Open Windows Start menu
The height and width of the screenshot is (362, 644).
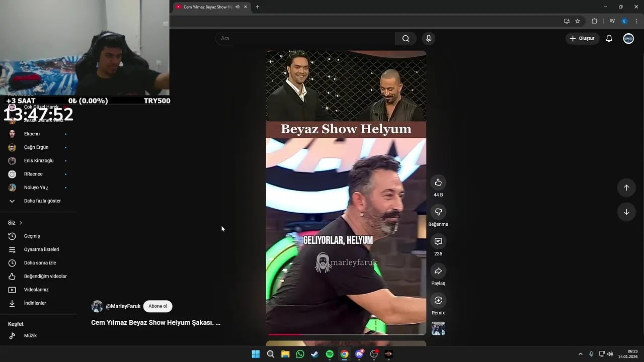coord(256,354)
